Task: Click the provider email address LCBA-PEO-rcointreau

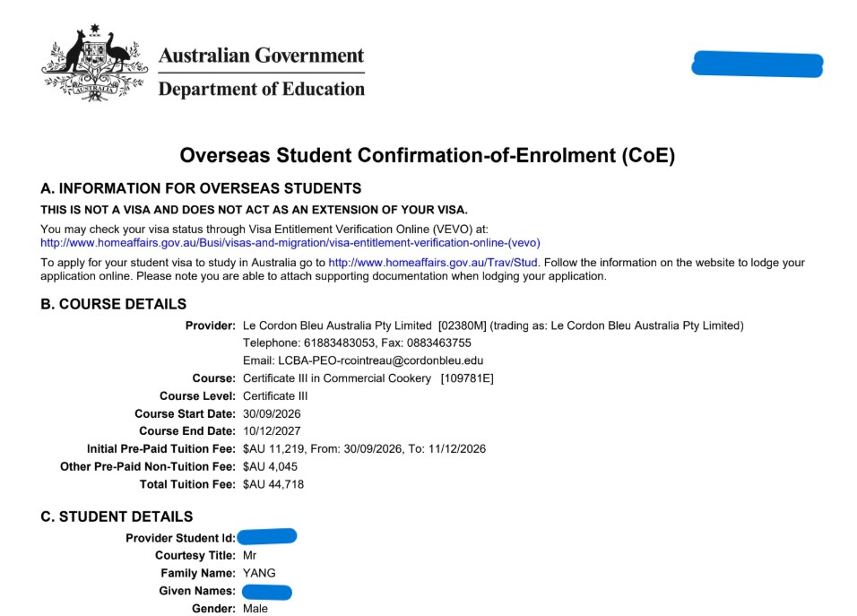Action: pyautogui.click(x=380, y=360)
